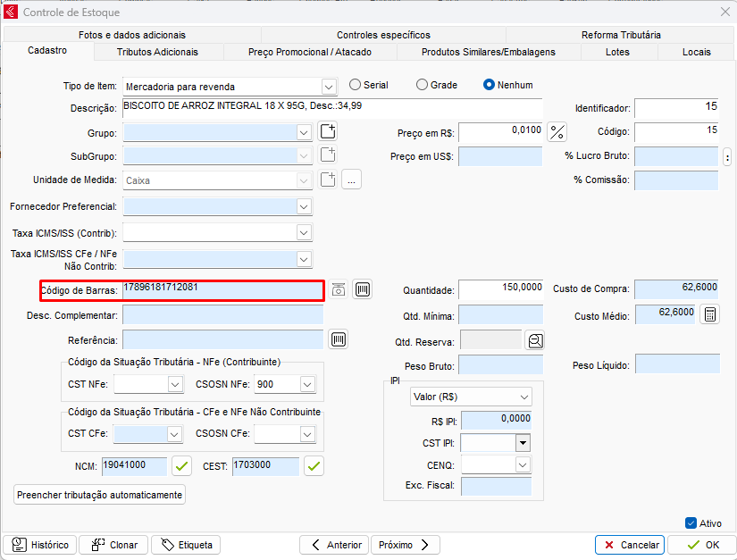The image size is (737, 560).
Task: Click the green checkmark next to CEST
Action: pyautogui.click(x=314, y=465)
